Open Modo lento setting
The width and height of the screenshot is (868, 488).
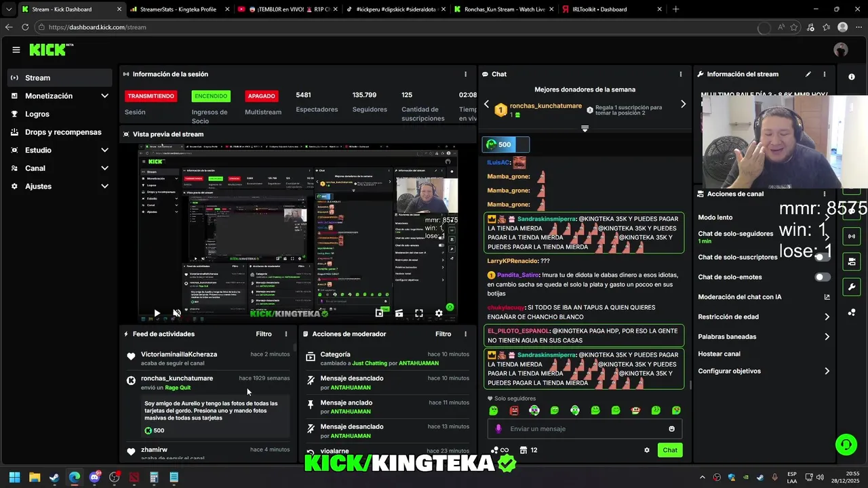764,218
